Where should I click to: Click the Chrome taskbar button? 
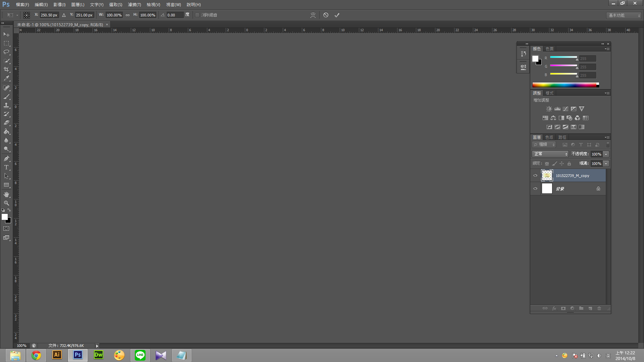point(36,355)
